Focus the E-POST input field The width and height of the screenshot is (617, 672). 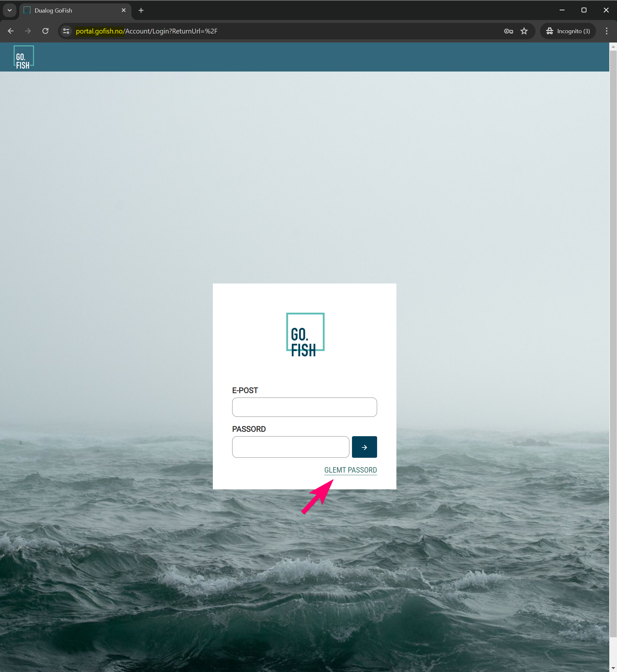(x=305, y=407)
